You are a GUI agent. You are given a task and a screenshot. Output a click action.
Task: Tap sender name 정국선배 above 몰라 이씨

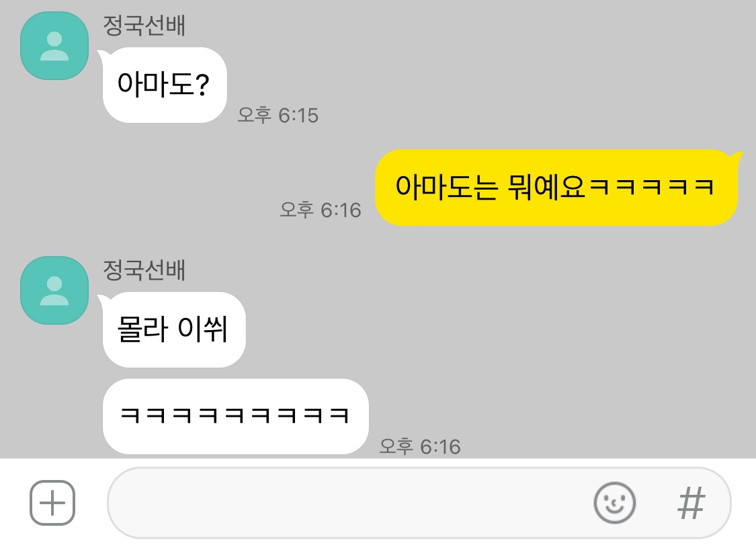[x=144, y=270]
